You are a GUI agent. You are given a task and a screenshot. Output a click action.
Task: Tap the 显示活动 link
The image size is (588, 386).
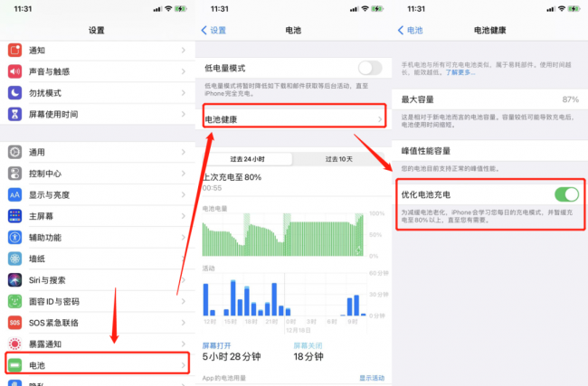pos(372,378)
